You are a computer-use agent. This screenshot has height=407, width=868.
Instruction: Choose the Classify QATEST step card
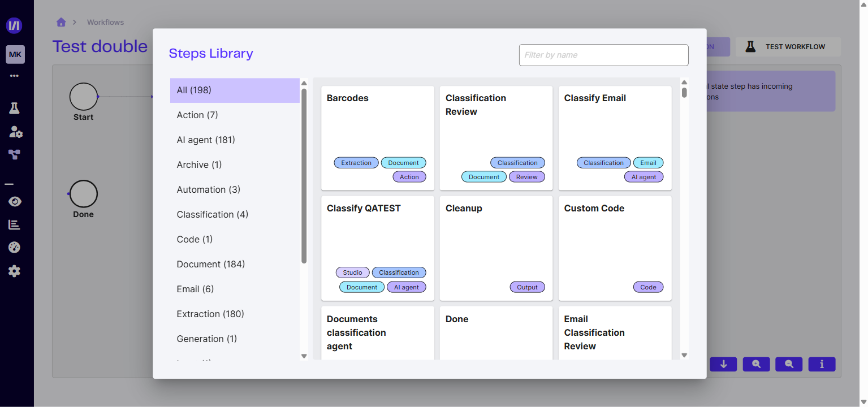(x=378, y=248)
